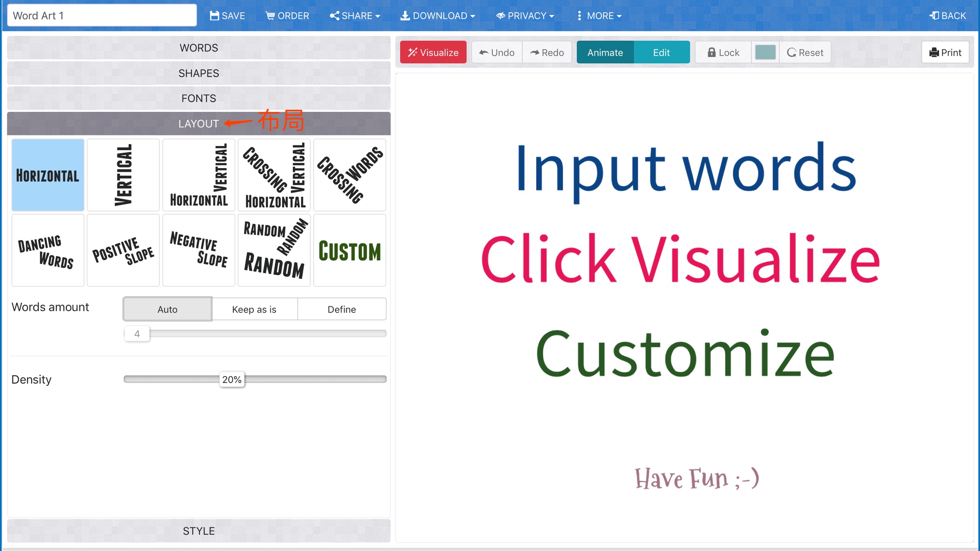
Task: Click the Word Art 1 title field
Action: (x=102, y=16)
